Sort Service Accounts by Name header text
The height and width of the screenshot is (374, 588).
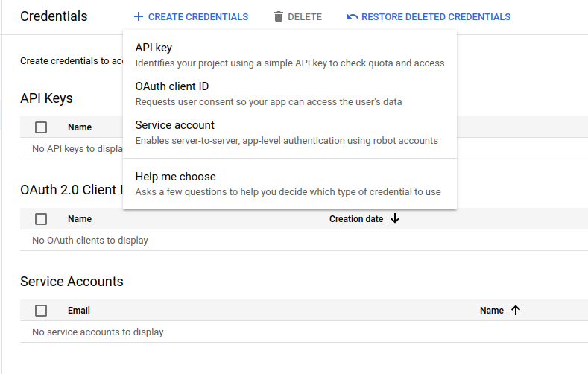(491, 311)
